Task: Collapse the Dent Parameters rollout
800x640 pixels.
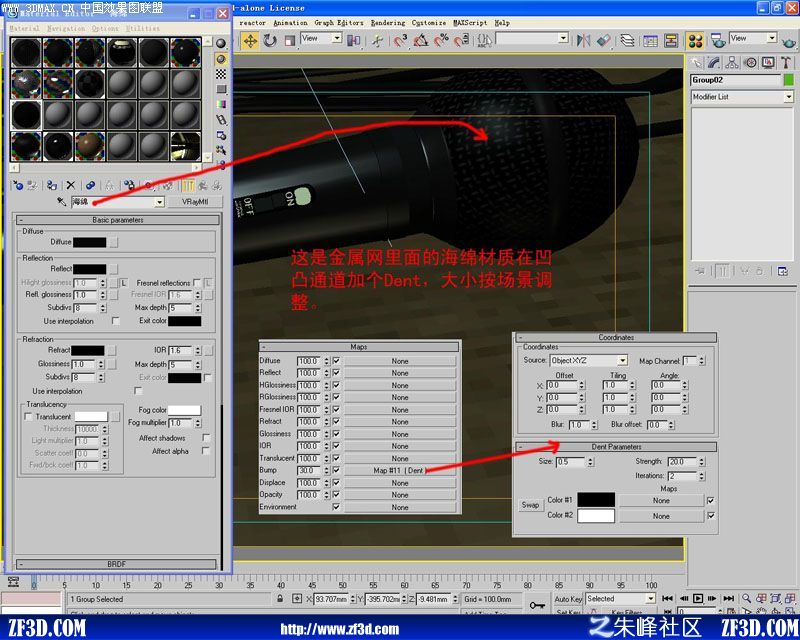Action: (616, 447)
